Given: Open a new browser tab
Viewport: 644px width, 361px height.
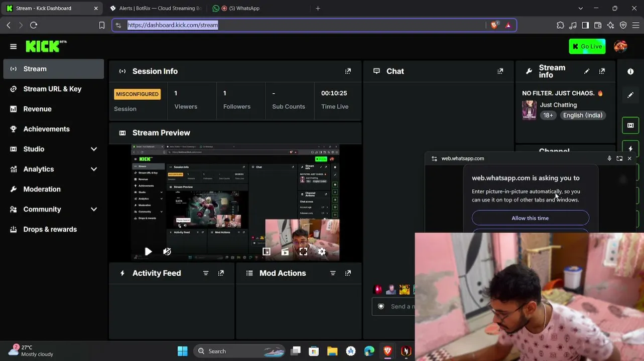Looking at the screenshot, I should (x=318, y=8).
